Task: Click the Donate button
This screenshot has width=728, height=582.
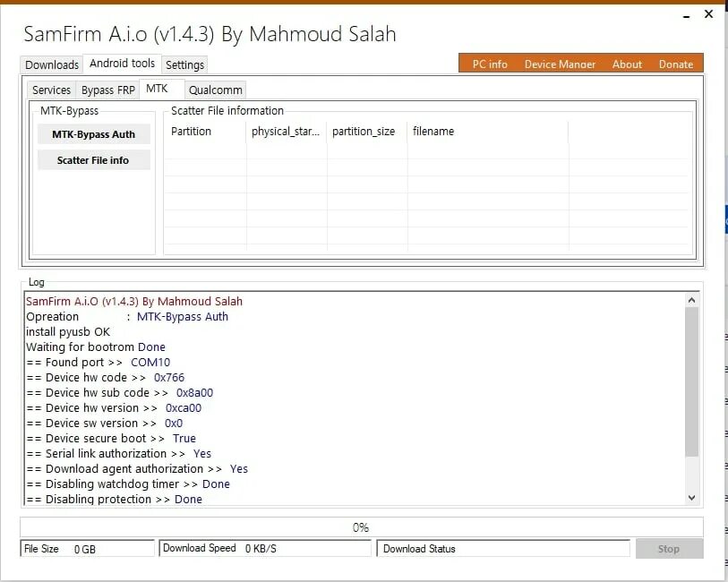Action: point(675,64)
